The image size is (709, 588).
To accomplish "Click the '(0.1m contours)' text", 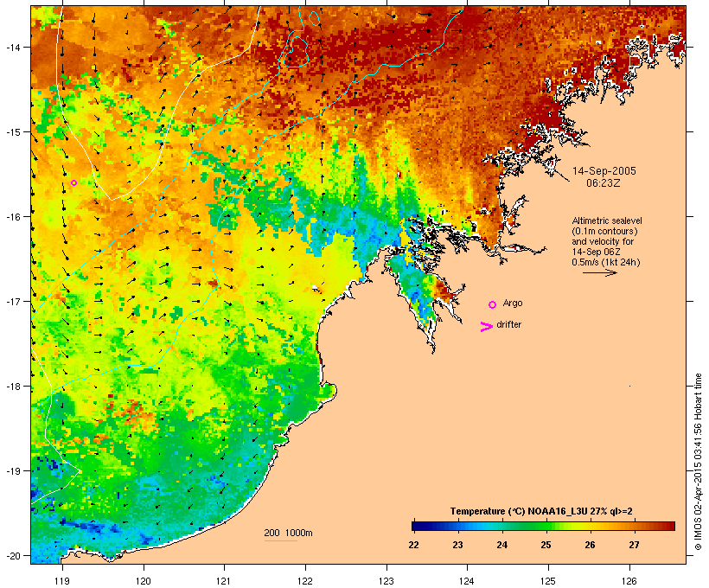I will coord(604,231).
